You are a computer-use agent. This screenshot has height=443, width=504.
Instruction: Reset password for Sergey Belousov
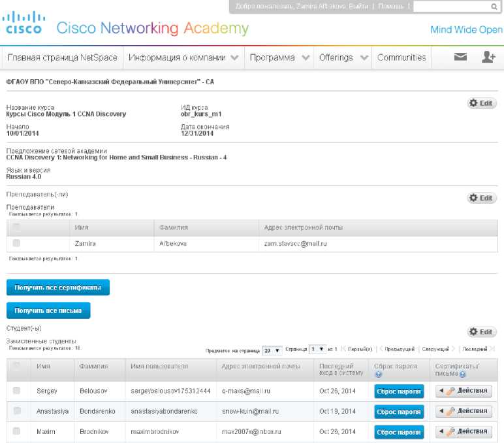pyautogui.click(x=399, y=391)
